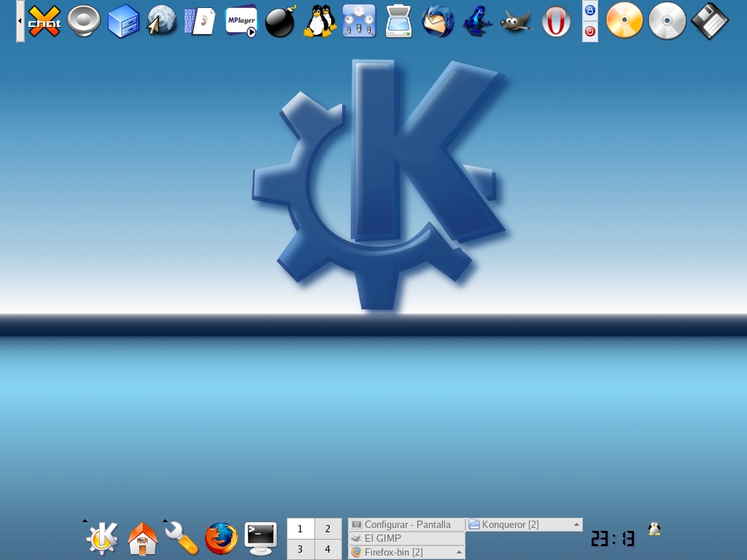Open the golden CD disc icon
Screen dimensions: 747x560
point(624,20)
